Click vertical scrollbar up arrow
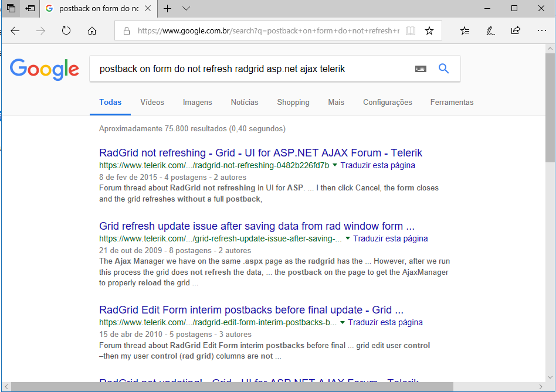Screen dimensions: 556x392 [x=550, y=49]
